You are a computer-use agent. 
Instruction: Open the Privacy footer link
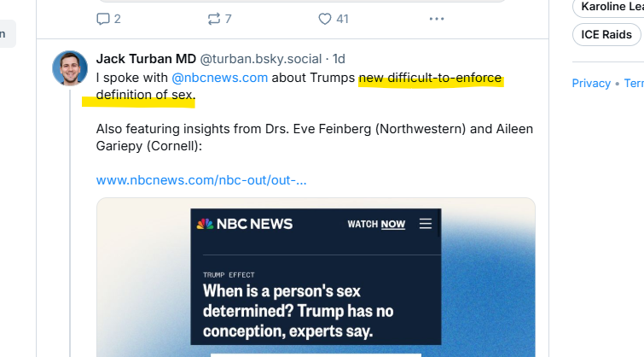coord(591,83)
